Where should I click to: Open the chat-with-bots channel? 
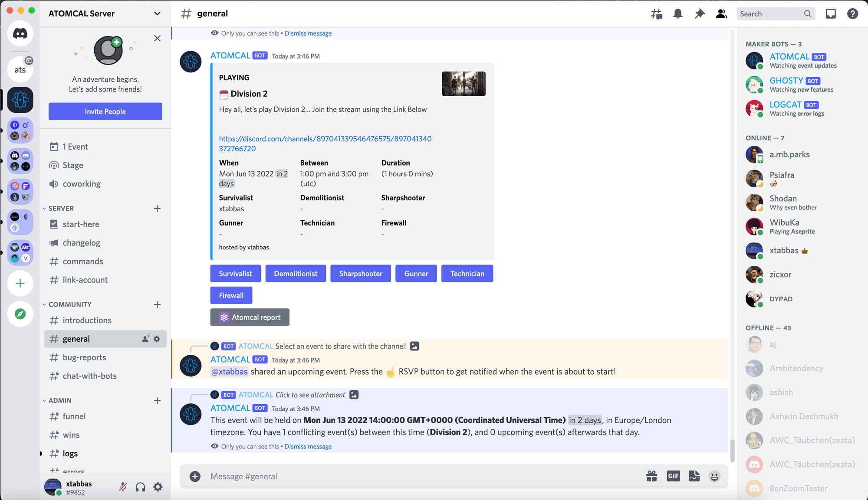[x=105, y=376]
